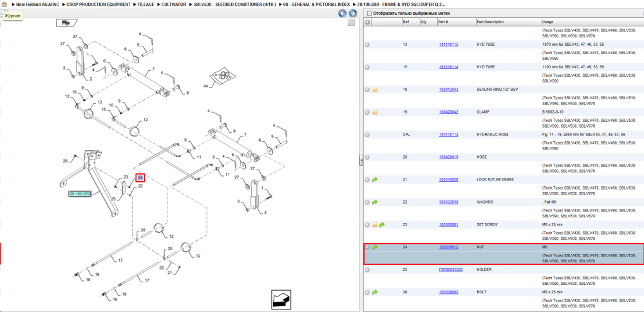The height and width of the screenshot is (312, 644).
Task: Click the plus icon for HOLDER row
Action: [x=367, y=269]
